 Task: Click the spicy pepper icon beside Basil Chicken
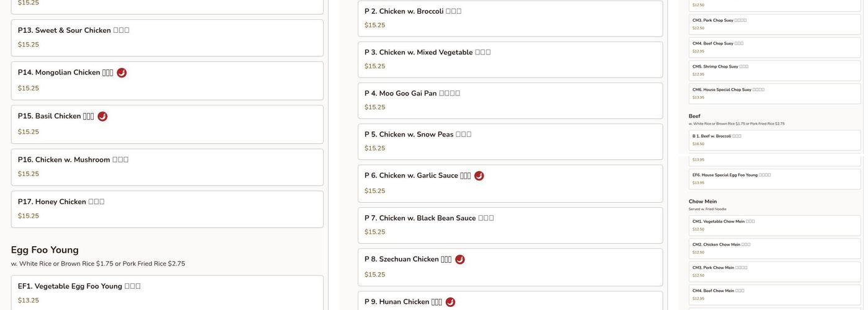pyautogui.click(x=102, y=117)
